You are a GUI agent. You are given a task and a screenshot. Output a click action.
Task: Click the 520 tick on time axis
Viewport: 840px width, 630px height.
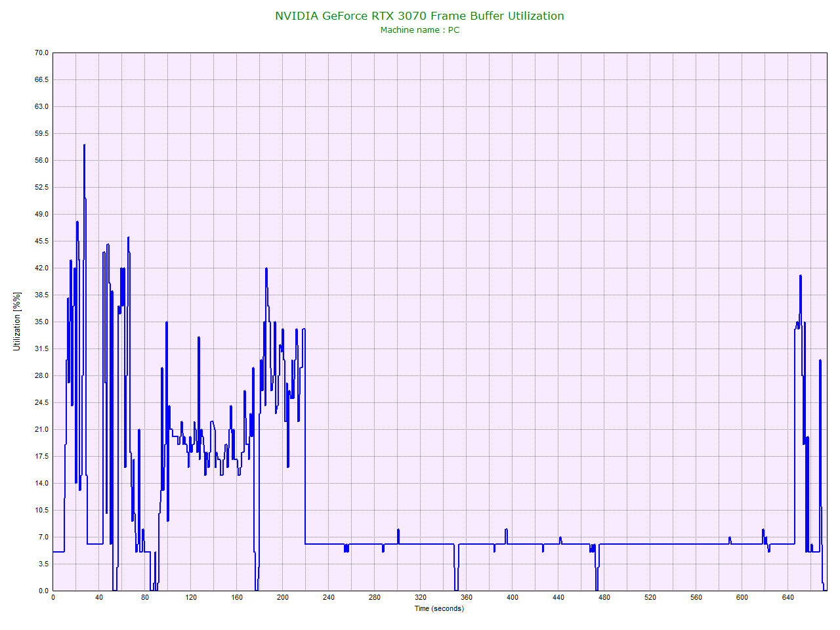650,597
